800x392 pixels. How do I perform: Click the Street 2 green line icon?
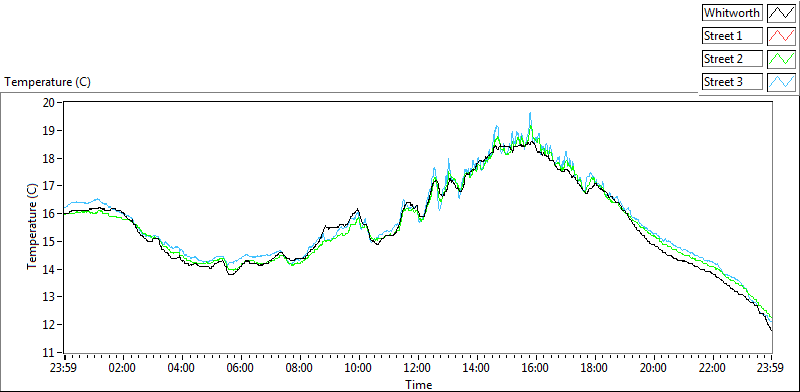coord(781,59)
